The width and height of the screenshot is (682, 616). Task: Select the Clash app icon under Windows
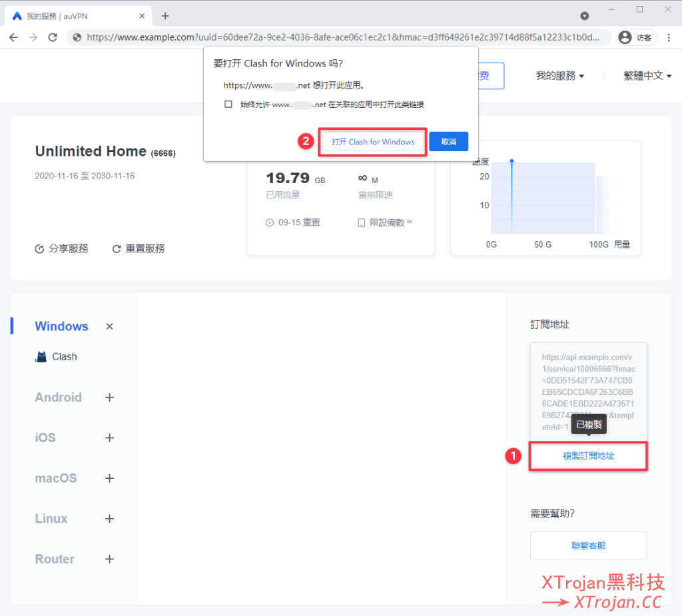tap(42, 356)
